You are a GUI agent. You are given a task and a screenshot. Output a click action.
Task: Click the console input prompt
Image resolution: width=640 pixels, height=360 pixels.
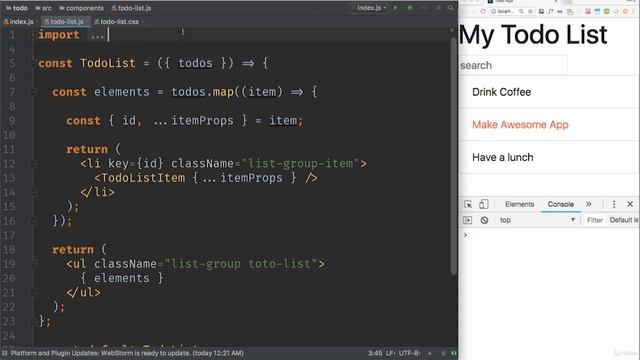(549, 235)
